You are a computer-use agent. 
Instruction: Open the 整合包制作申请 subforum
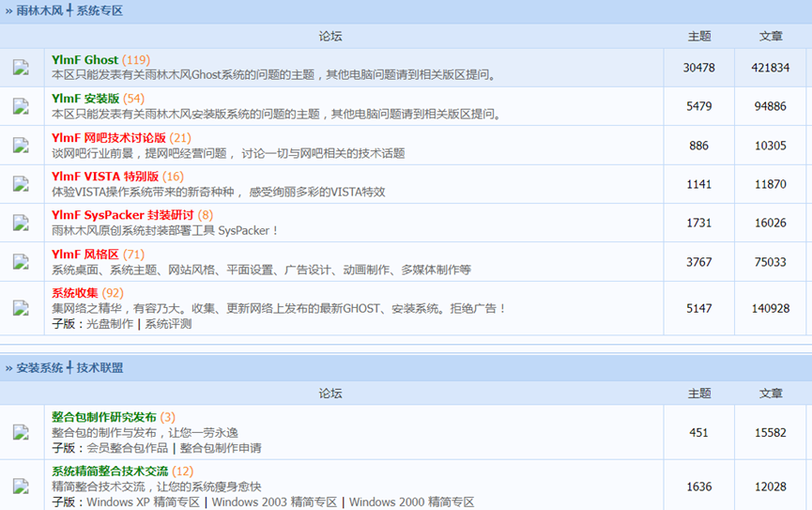(221, 448)
